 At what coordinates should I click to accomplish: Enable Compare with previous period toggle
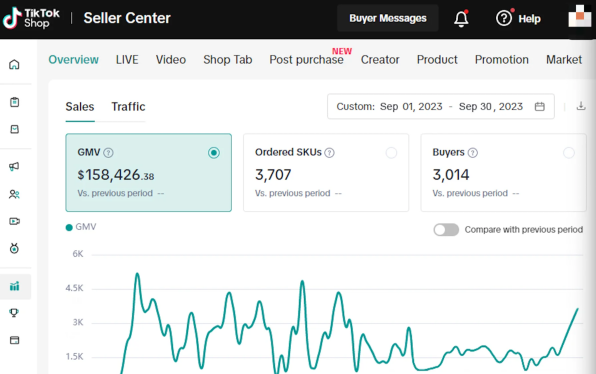(x=446, y=230)
